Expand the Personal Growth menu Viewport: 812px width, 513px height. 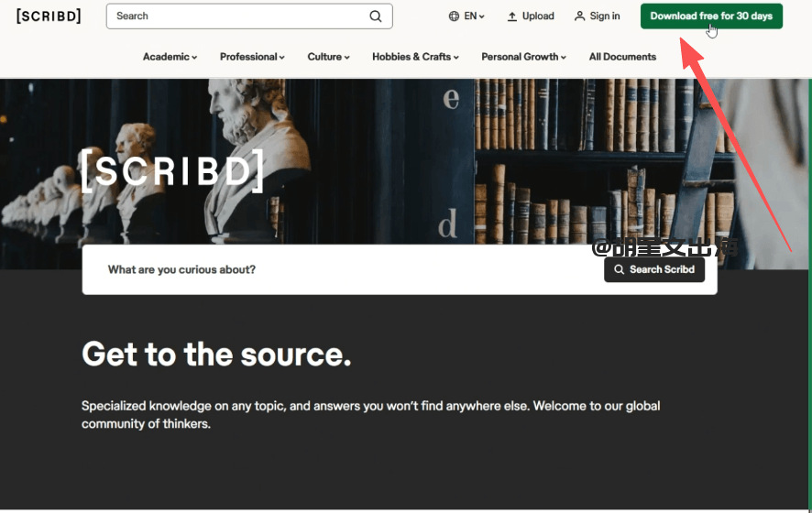pos(523,57)
